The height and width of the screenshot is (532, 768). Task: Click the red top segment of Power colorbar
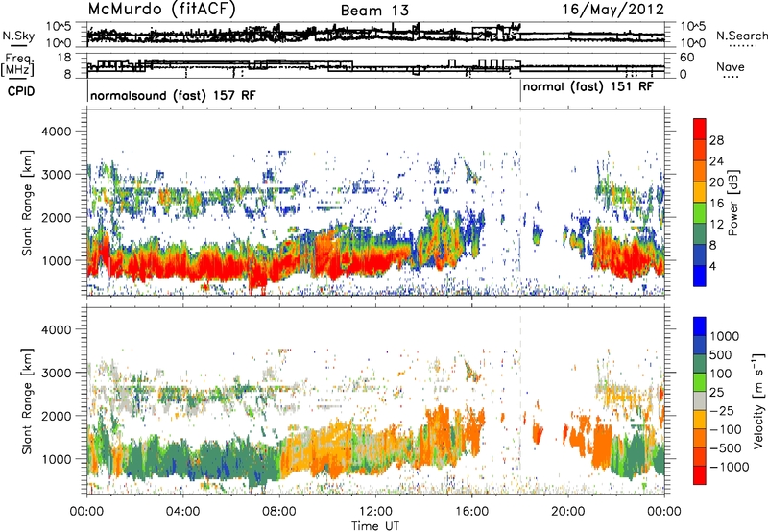(700, 130)
